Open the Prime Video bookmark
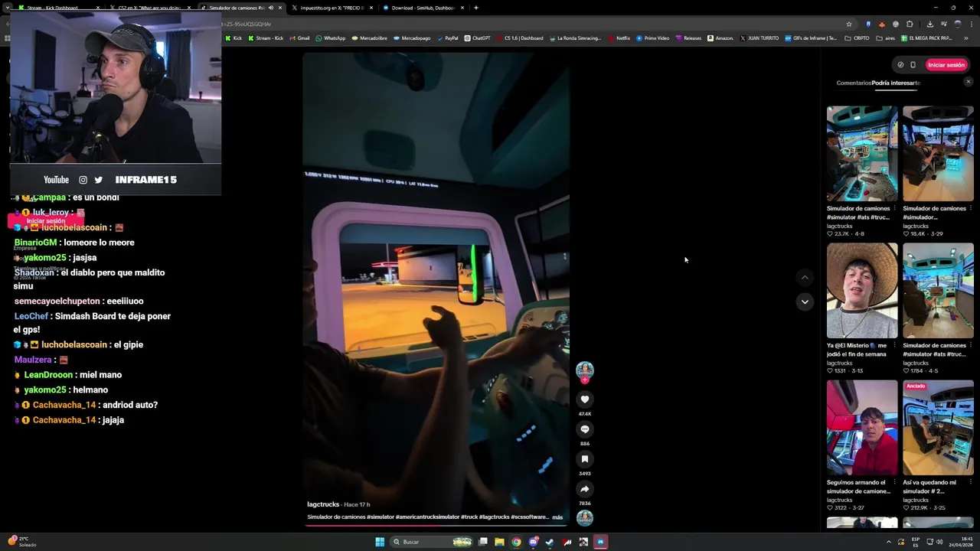 (653, 38)
